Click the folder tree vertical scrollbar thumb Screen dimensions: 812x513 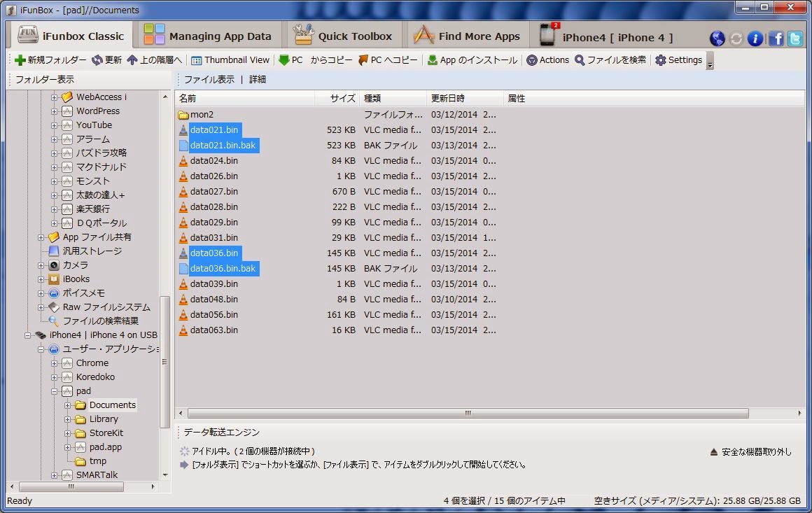pyautogui.click(x=164, y=362)
